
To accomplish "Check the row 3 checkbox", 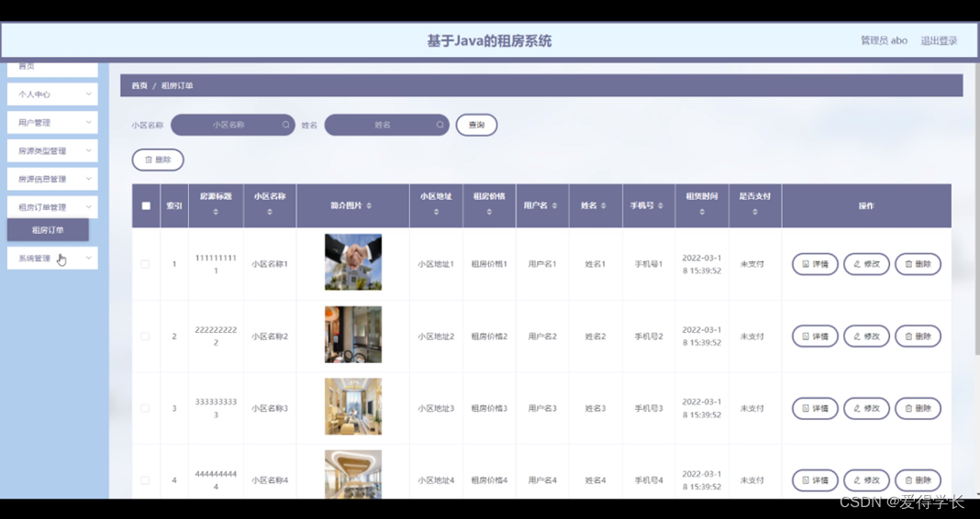I will click(146, 408).
